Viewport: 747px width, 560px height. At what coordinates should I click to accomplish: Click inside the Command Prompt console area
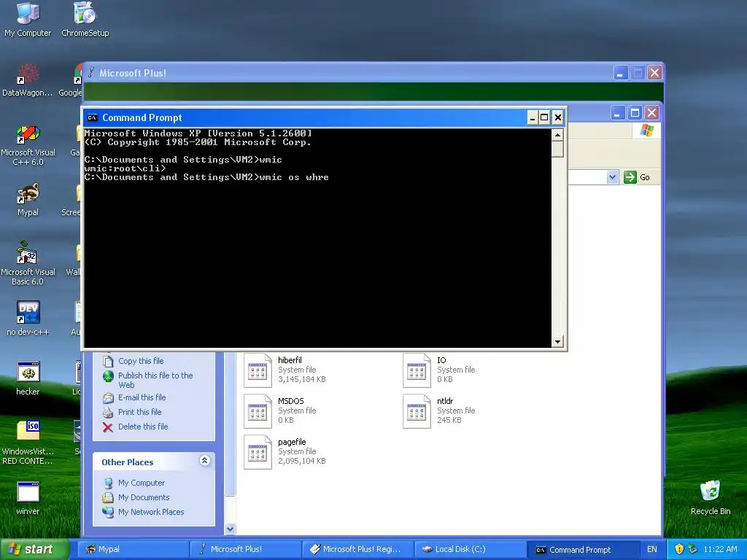(x=318, y=238)
